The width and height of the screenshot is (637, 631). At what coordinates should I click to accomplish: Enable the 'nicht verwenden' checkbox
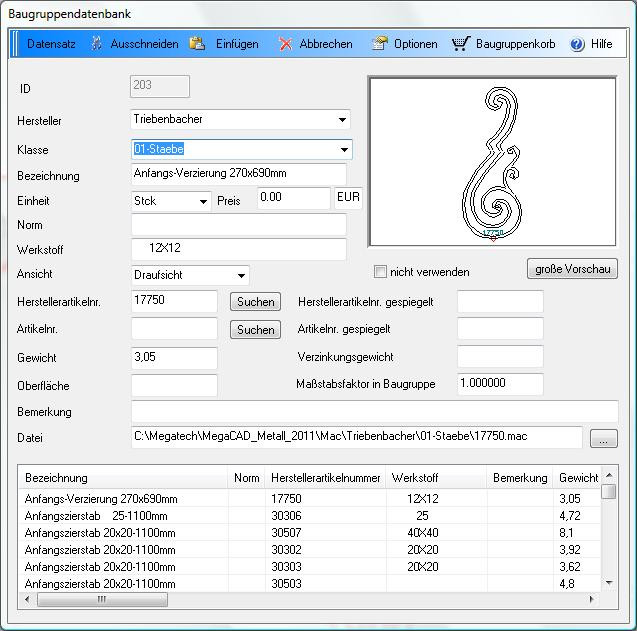pyautogui.click(x=380, y=271)
